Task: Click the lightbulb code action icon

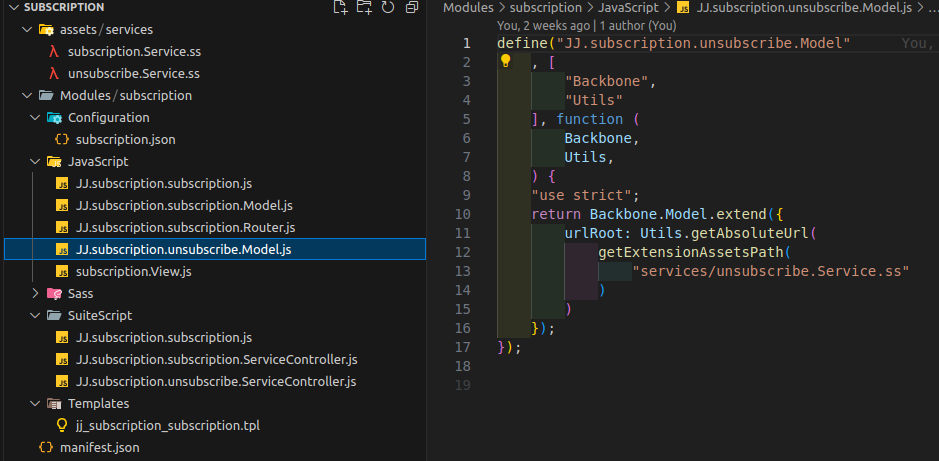Action: [x=506, y=61]
